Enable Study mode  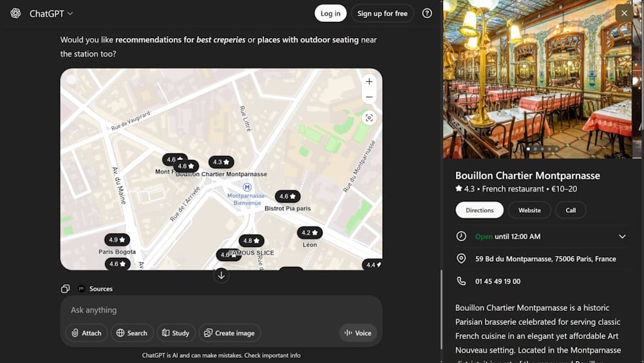(x=176, y=333)
